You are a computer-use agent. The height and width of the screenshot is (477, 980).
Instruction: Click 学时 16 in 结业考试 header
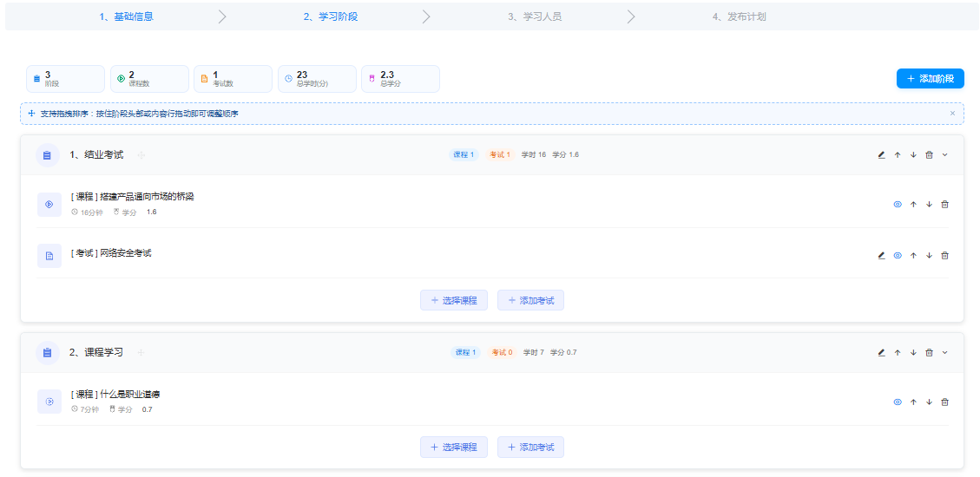pyautogui.click(x=534, y=155)
